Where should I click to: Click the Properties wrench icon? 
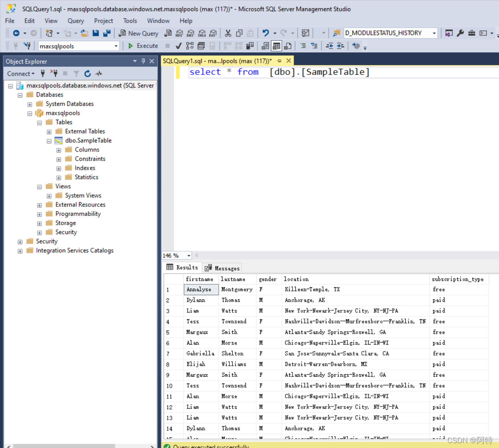point(460,33)
